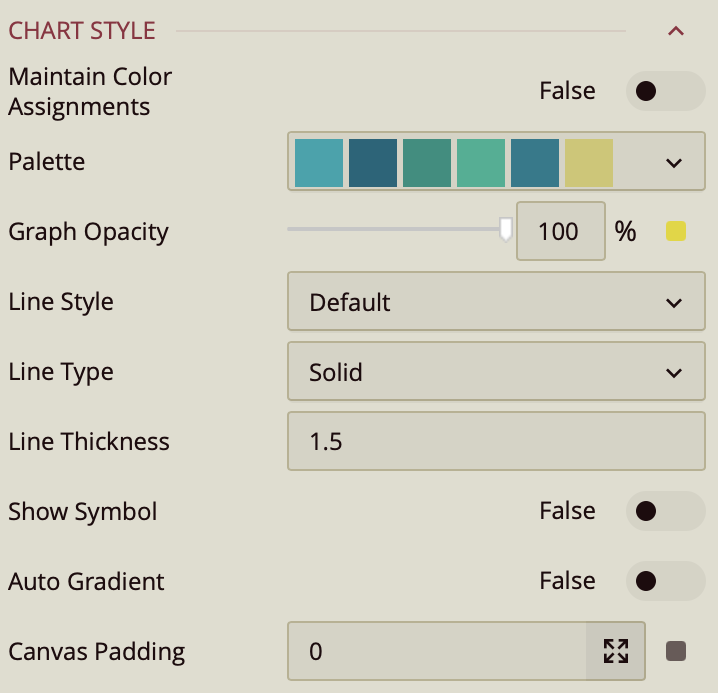Open the Palette dropdown arrow
The height and width of the screenshot is (693, 718).
(674, 163)
